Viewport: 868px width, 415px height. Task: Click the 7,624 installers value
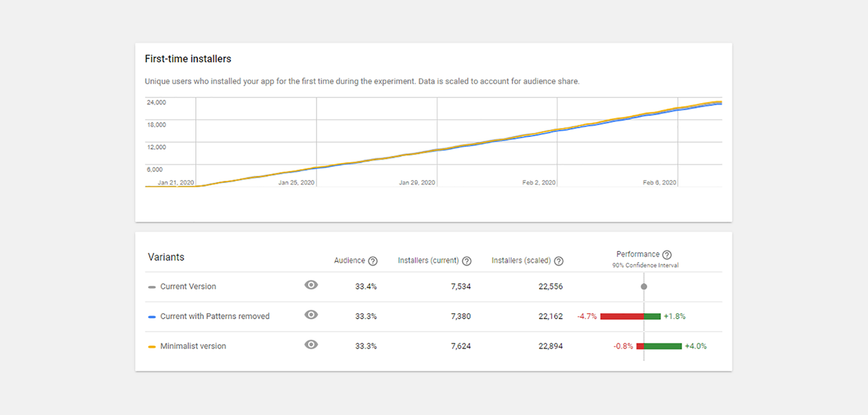point(461,346)
